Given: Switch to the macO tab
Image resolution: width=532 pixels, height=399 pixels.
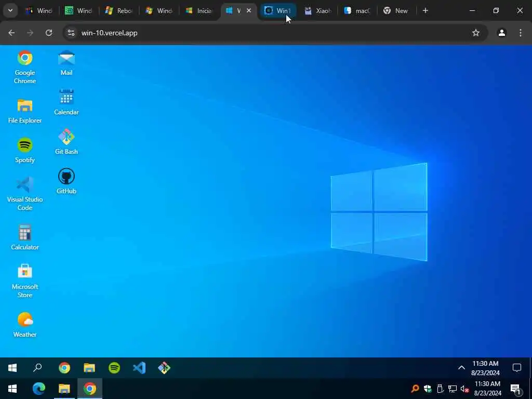Looking at the screenshot, I should coord(357,11).
